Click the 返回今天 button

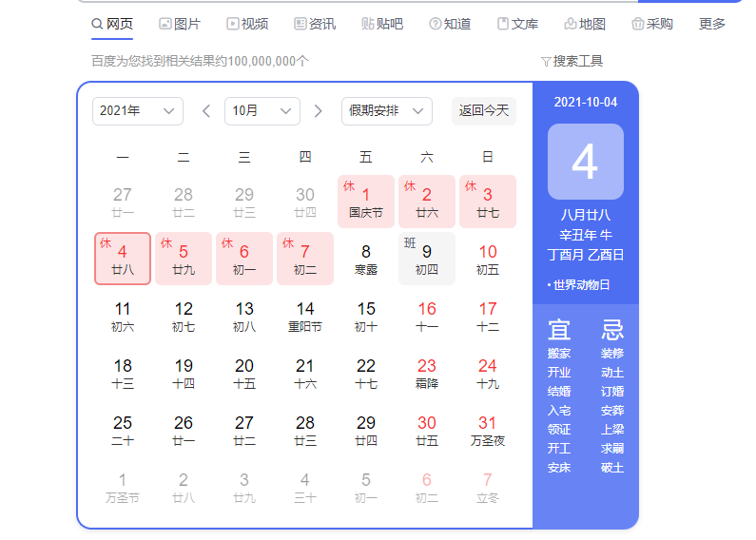[x=484, y=111]
